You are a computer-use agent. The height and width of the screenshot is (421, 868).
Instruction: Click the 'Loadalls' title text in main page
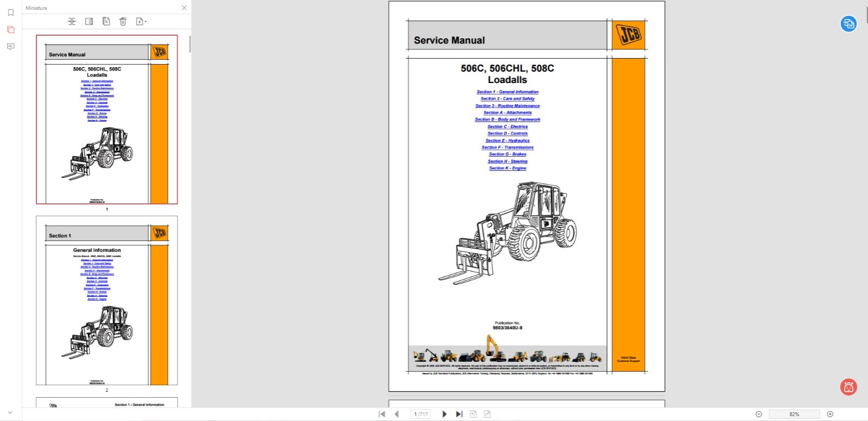pyautogui.click(x=508, y=80)
